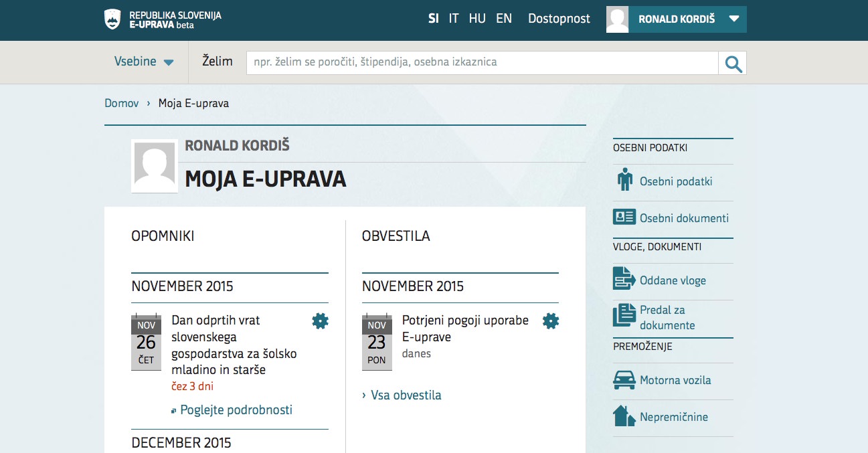
Task: Click the Vsa obvestila link
Action: tap(406, 395)
